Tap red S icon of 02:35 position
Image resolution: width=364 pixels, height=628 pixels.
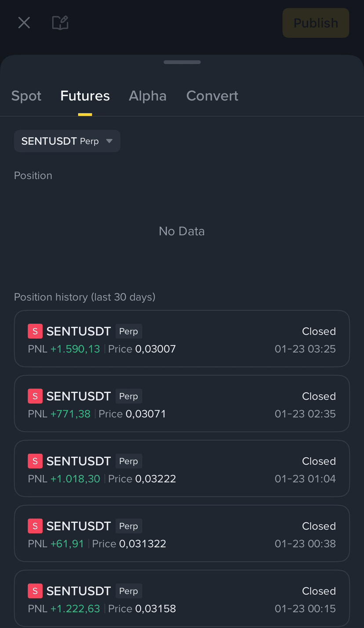click(x=35, y=396)
